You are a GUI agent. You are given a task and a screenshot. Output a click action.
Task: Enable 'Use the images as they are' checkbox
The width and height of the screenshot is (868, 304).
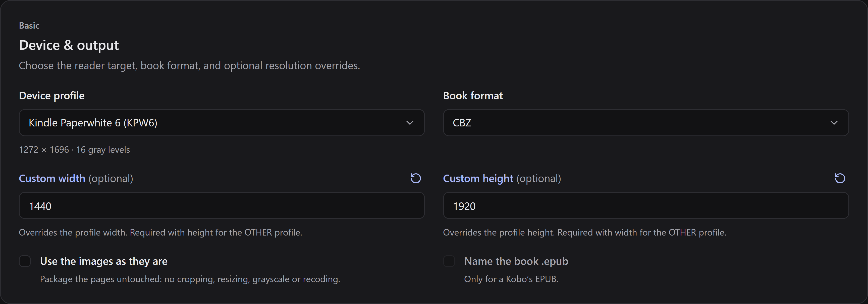tap(25, 261)
